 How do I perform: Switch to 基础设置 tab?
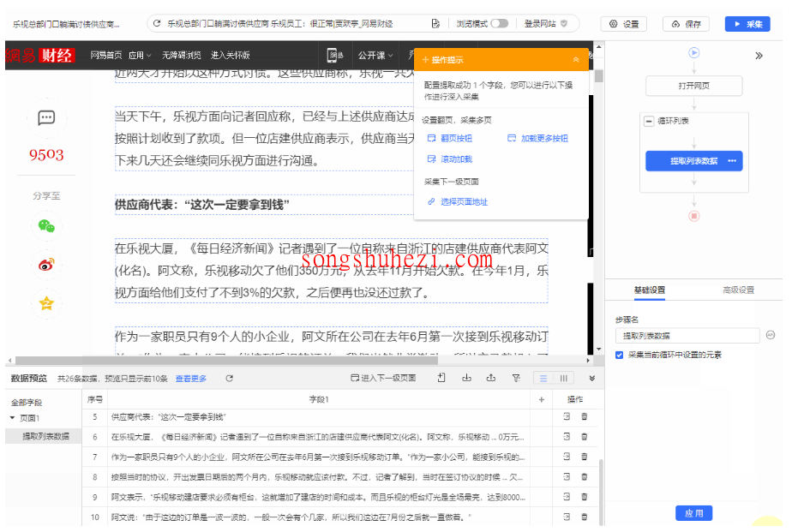click(x=650, y=290)
